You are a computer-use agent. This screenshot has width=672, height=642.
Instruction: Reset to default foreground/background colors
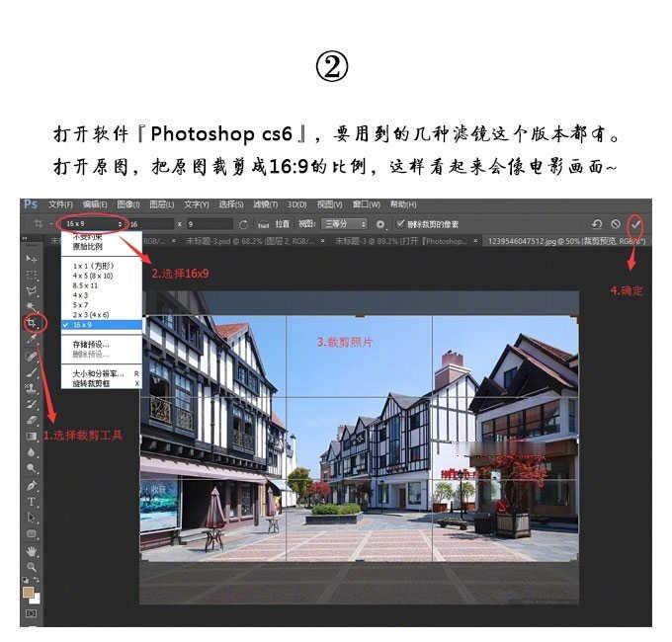[x=26, y=581]
